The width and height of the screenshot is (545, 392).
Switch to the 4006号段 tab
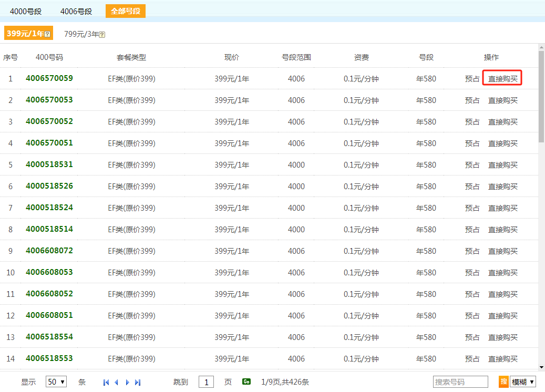76,11
